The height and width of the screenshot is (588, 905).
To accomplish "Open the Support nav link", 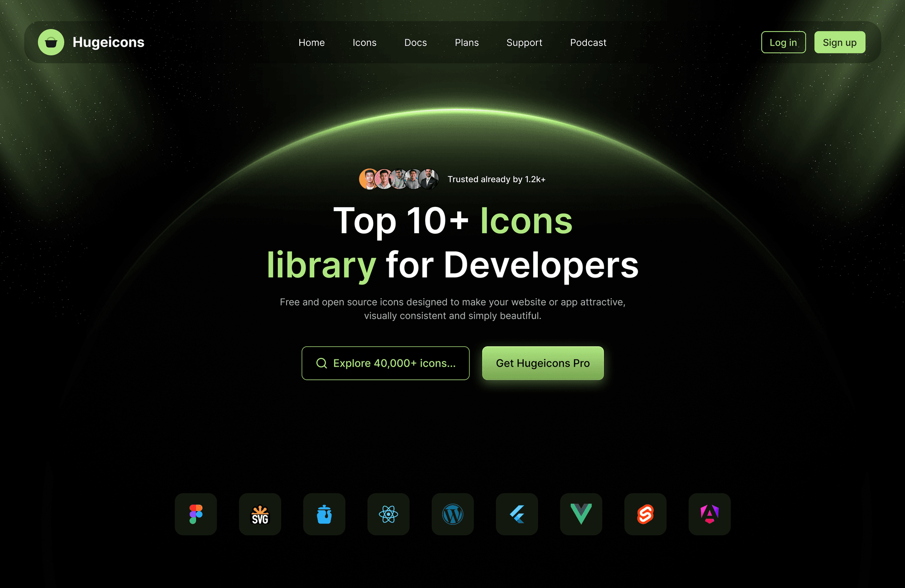I will (524, 42).
